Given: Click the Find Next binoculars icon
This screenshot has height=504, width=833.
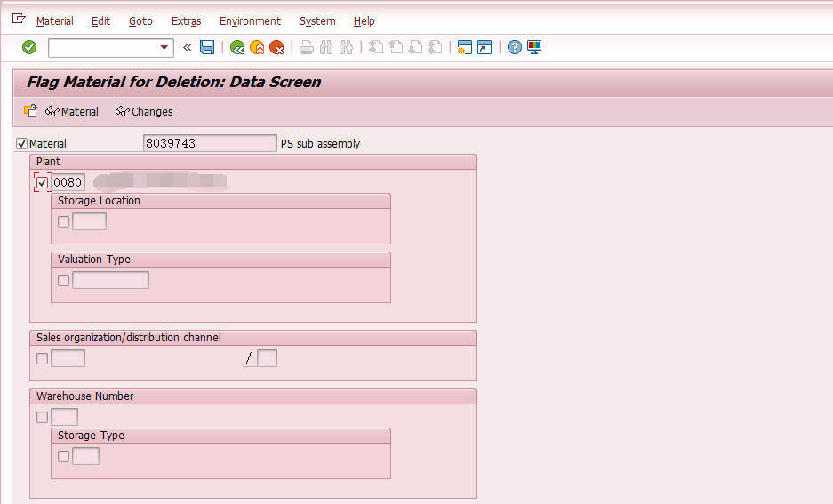Looking at the screenshot, I should click(x=347, y=48).
